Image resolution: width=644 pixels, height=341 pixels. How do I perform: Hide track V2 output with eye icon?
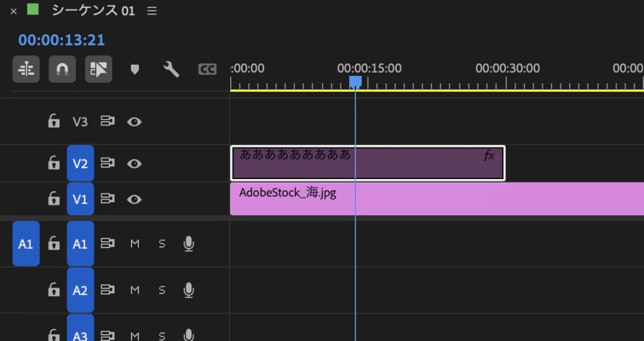click(x=134, y=163)
